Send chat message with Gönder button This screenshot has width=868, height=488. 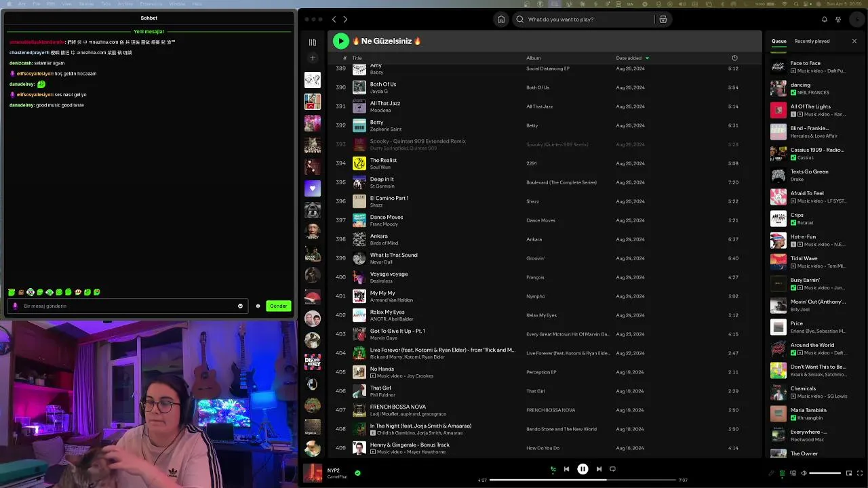coord(279,306)
